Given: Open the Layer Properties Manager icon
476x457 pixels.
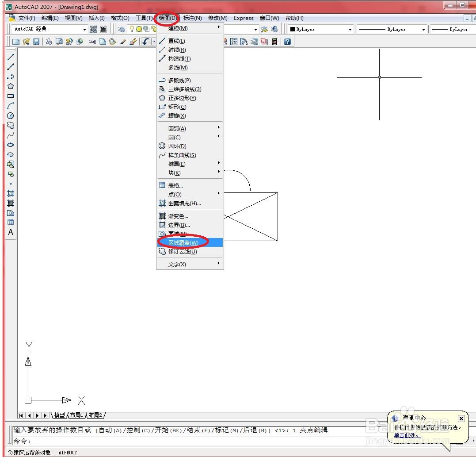Looking at the screenshot, I should [122, 29].
